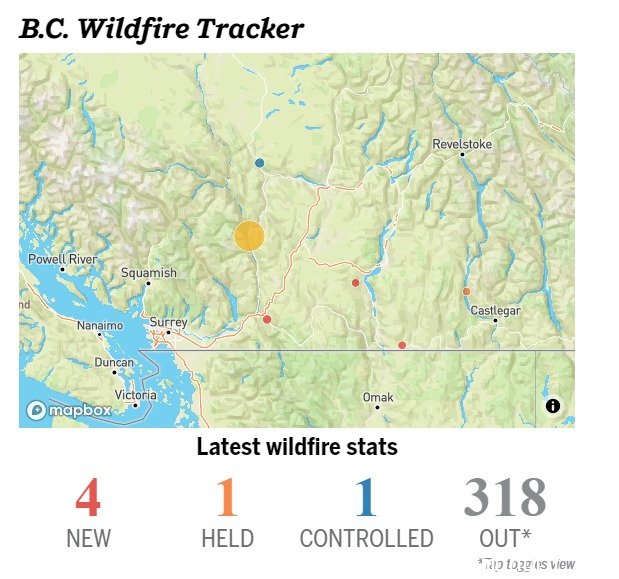Screen dimensions: 619x579
Task: Toggle the 1 HELD fires stat
Action: [x=227, y=512]
